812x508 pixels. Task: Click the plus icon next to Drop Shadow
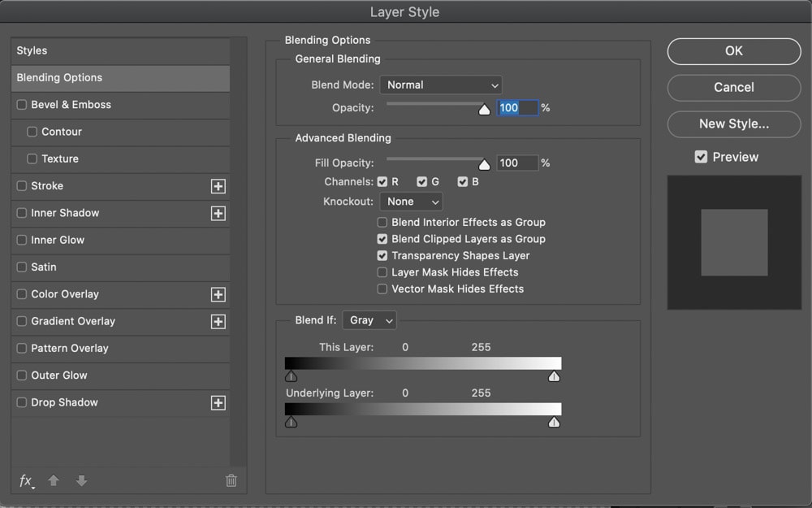[x=218, y=402]
